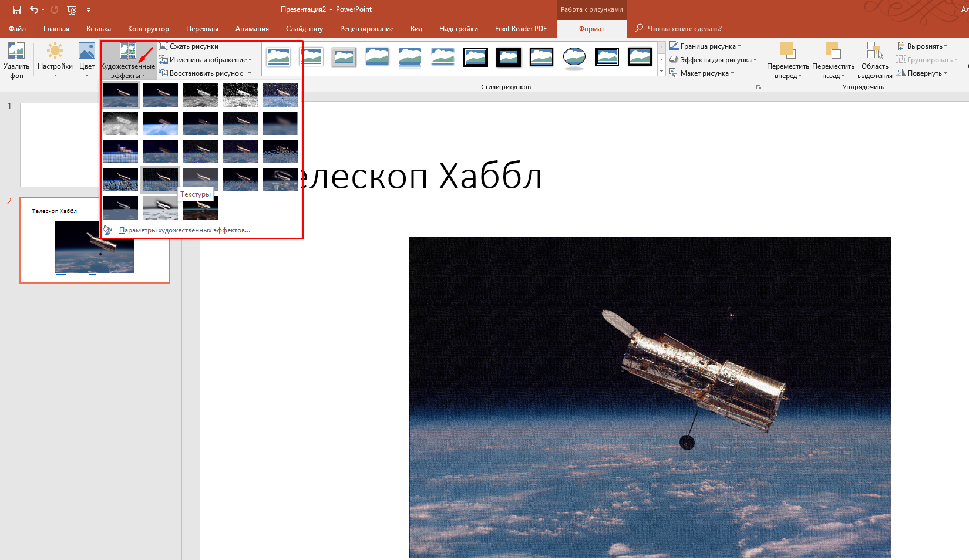The width and height of the screenshot is (969, 560).
Task: Open the Rotate (Повернуть) dropdown
Action: (x=924, y=73)
